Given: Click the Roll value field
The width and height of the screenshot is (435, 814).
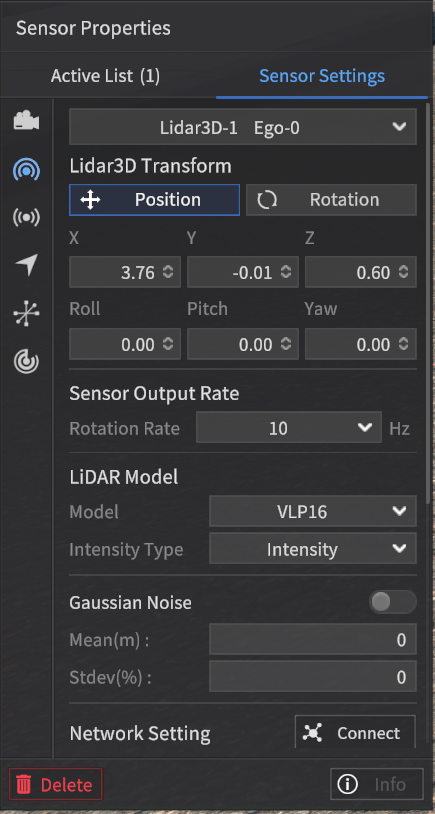Looking at the screenshot, I should click(125, 344).
